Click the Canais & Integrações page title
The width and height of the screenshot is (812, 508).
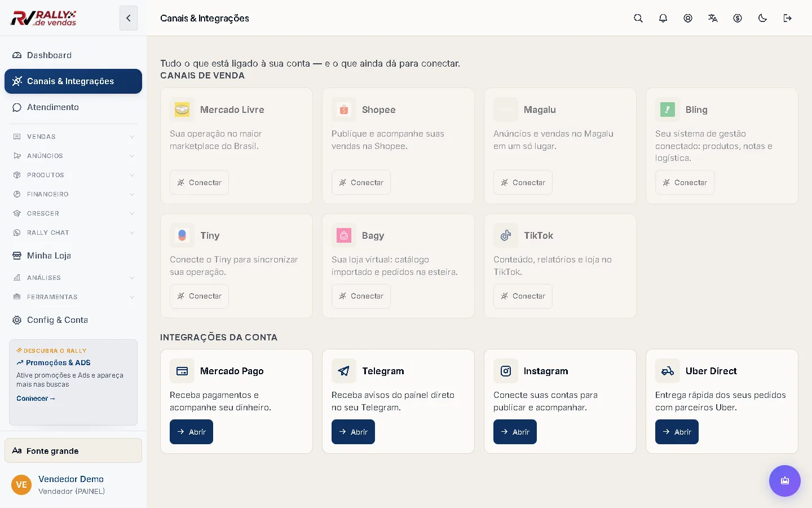point(205,18)
